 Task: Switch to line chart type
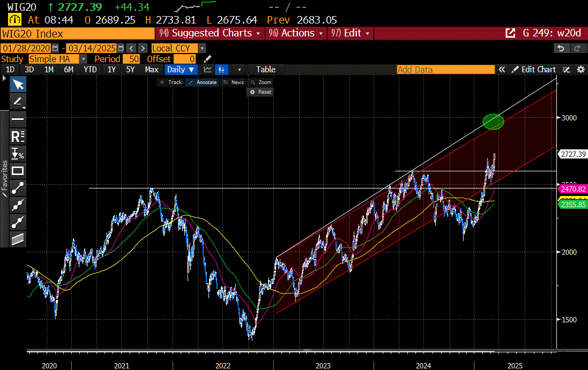click(x=208, y=70)
